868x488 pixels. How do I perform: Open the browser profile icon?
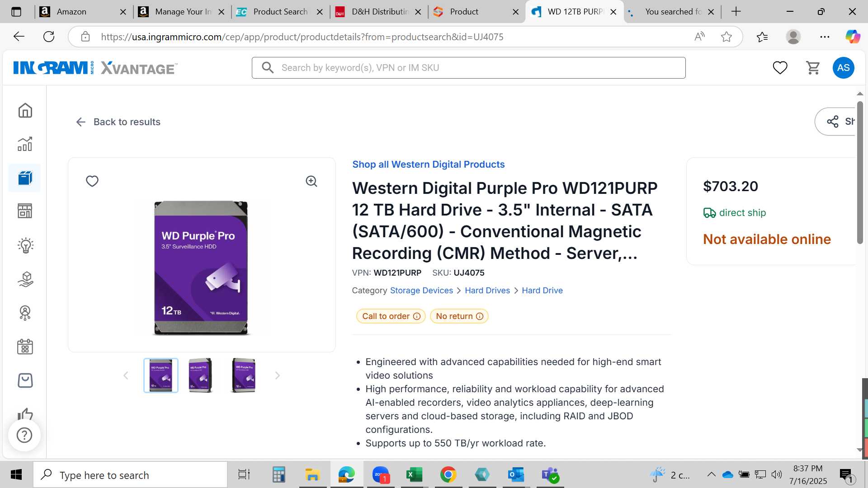tap(793, 37)
